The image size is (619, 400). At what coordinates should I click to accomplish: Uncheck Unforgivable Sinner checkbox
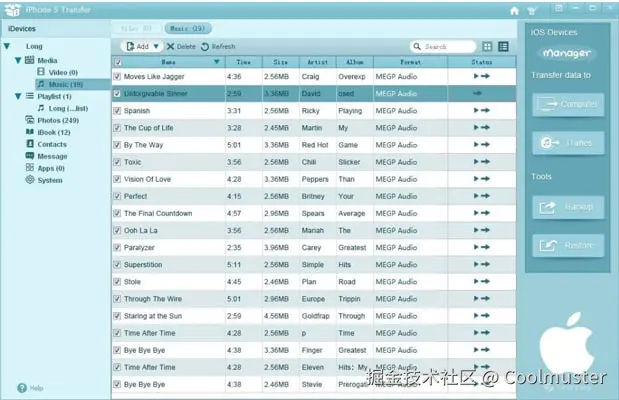117,94
